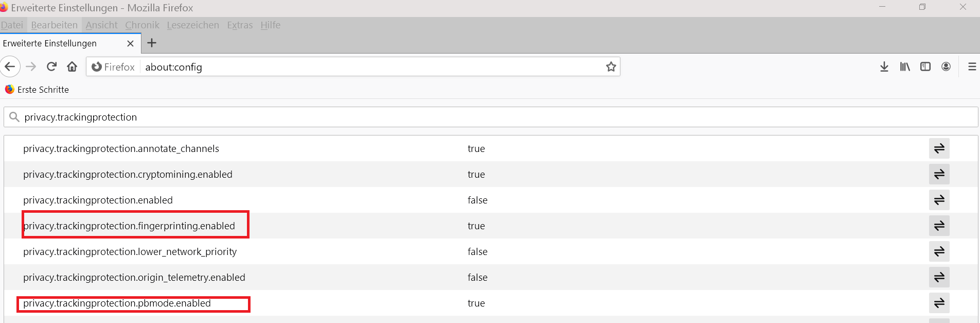
Task: Toggle privacy.trackingprotection.annotate_channels value
Action: pyautogui.click(x=939, y=148)
